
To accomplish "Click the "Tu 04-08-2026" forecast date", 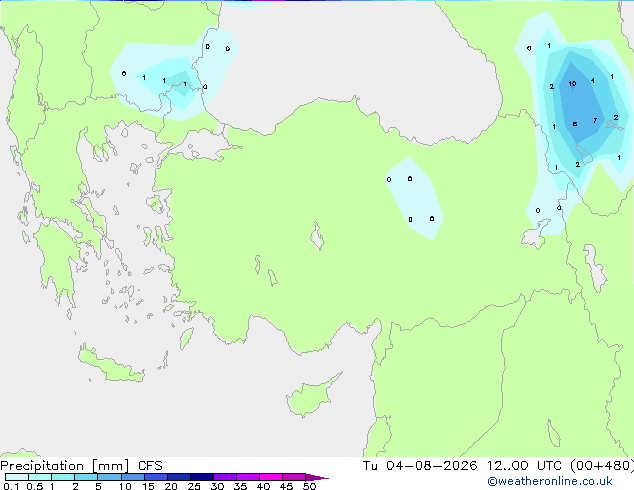I will point(420,466).
